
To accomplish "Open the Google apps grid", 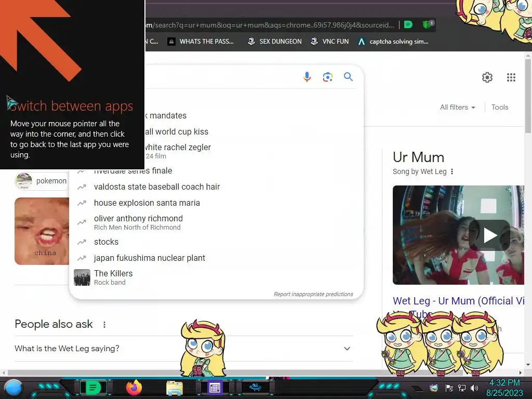I will [x=511, y=77].
